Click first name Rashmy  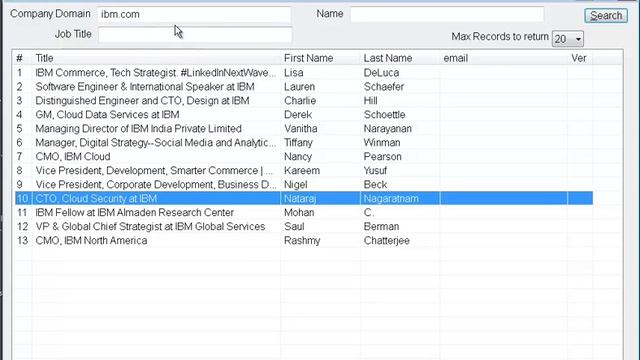(x=302, y=240)
